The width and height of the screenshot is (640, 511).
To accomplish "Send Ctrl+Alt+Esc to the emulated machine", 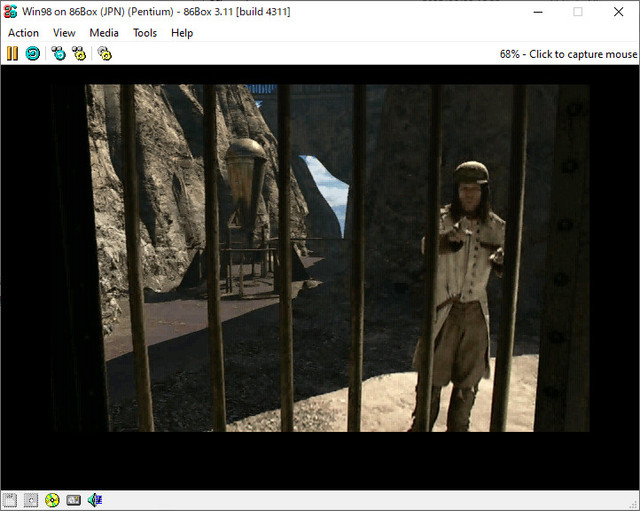I will (79, 53).
